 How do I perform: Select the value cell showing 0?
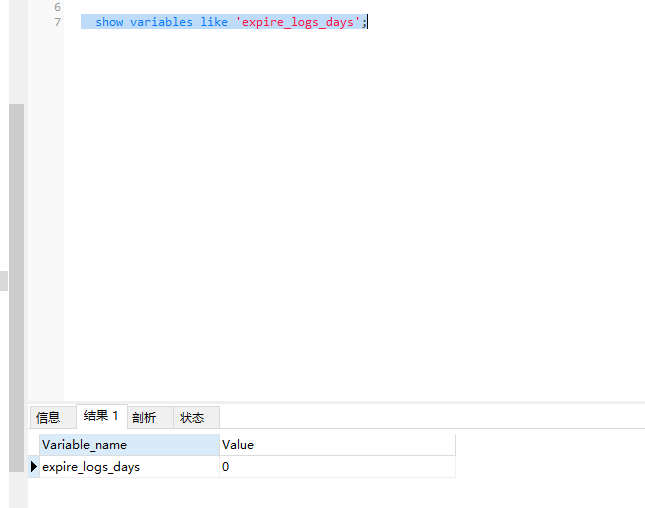click(x=337, y=467)
